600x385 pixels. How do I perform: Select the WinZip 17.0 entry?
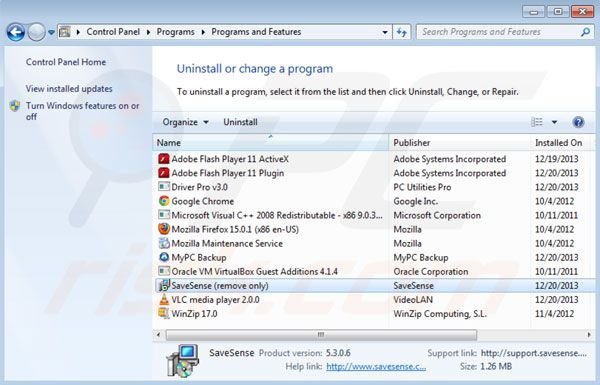pos(194,314)
